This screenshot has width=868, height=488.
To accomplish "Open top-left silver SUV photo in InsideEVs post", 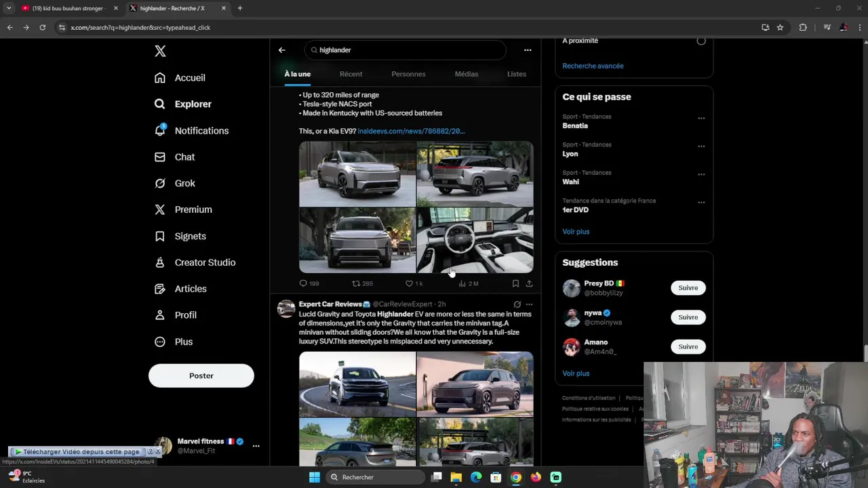I will coord(357,174).
